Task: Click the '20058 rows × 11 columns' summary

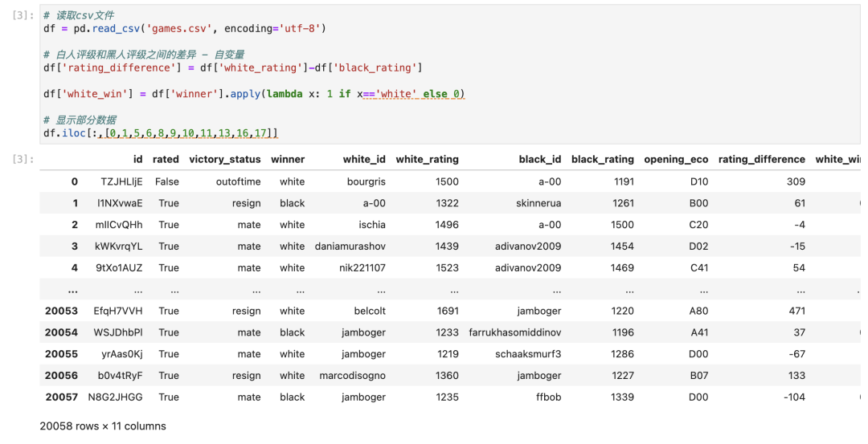Action: [103, 426]
